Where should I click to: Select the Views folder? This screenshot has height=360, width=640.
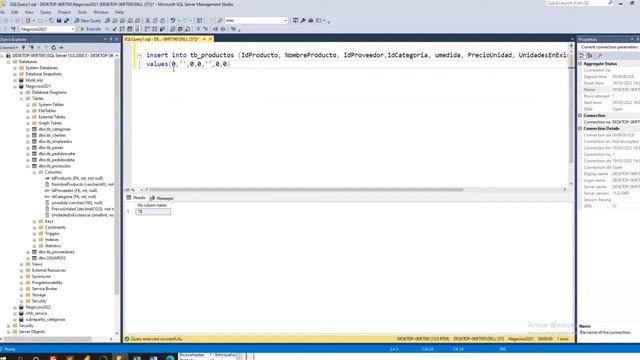(37, 264)
